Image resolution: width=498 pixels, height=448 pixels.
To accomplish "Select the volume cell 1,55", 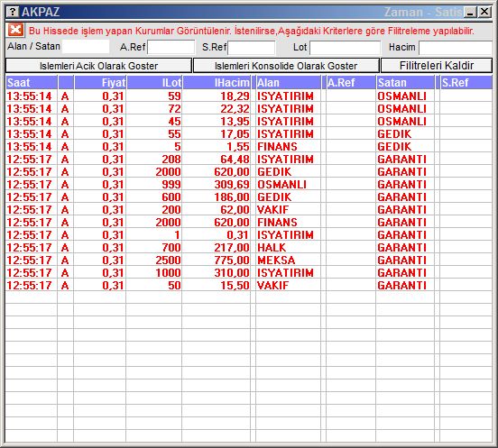I will pos(238,147).
